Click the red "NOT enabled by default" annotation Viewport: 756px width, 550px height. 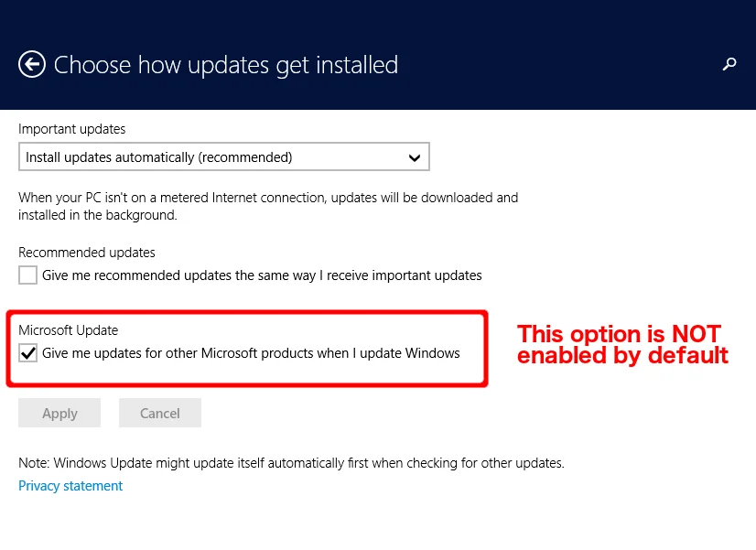pyautogui.click(x=622, y=345)
